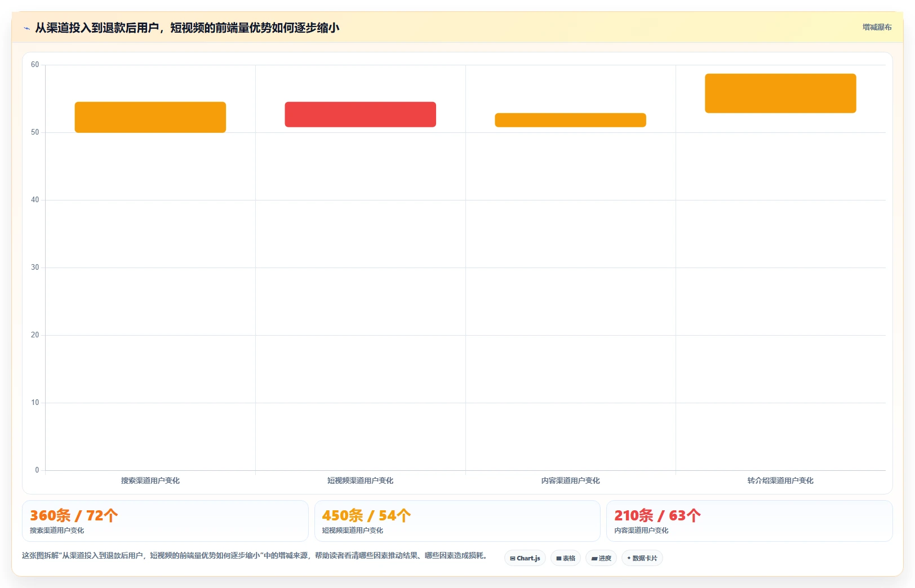Screen dimensions: 915x588
Task: Click x-axis label 短视频渠道用户变化
Action: pyautogui.click(x=361, y=480)
